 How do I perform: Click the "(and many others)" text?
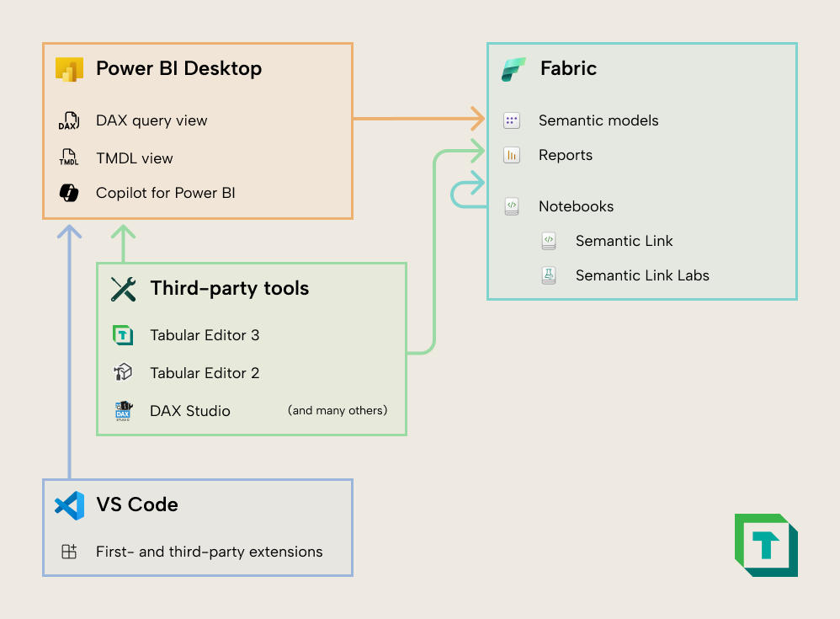[x=337, y=410]
